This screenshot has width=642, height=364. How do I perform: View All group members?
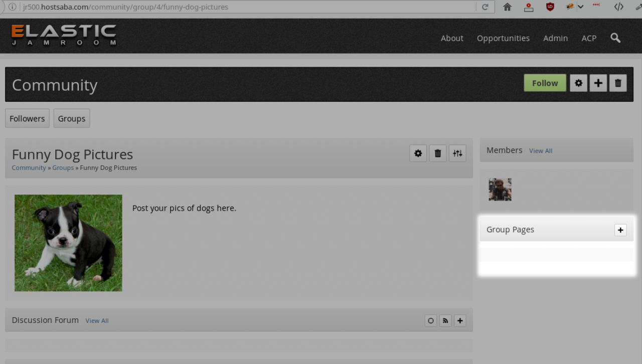[541, 151]
